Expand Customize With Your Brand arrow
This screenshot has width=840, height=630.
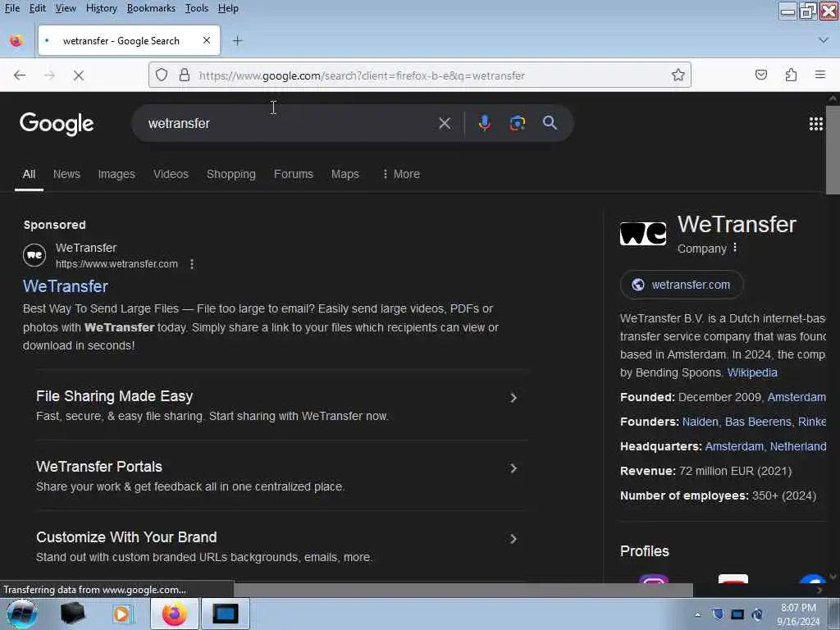(x=514, y=539)
